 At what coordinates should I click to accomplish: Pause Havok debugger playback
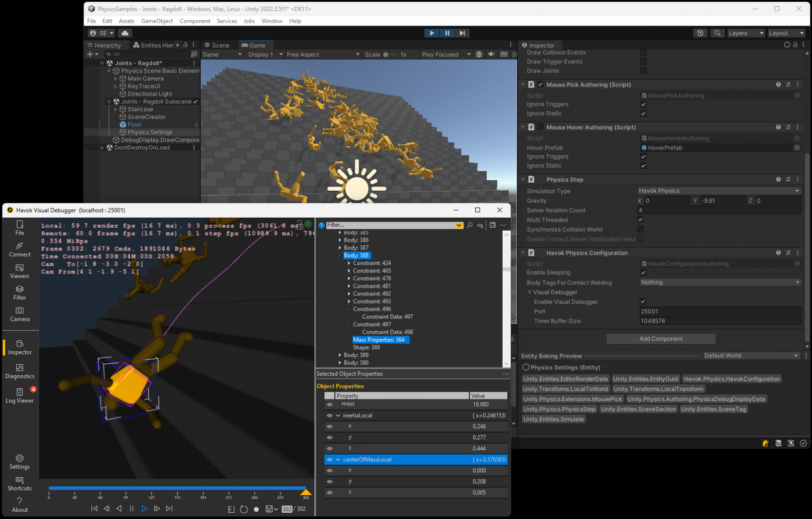(x=132, y=508)
